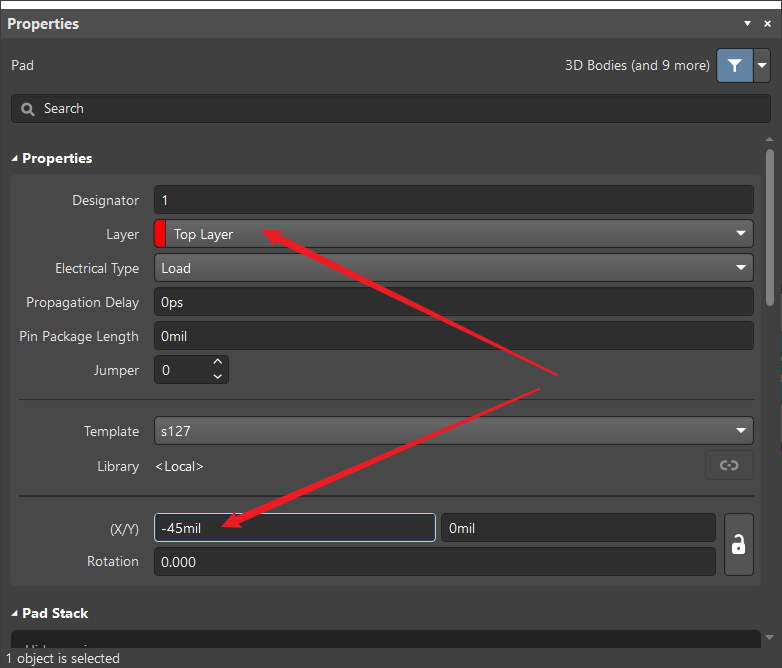Click the red Top Layer color swatch

(160, 234)
